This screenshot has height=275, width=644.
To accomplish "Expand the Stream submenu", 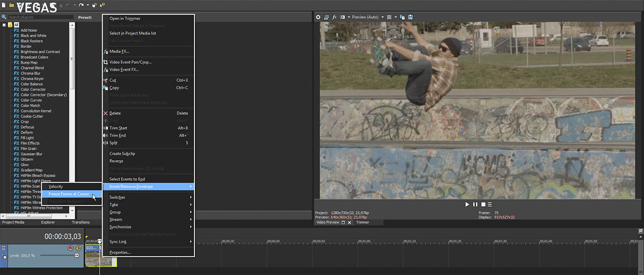I will pyautogui.click(x=148, y=219).
